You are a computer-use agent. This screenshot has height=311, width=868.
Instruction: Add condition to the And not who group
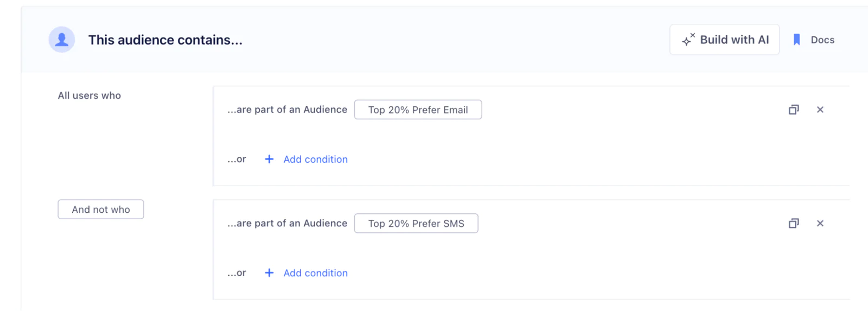pos(315,273)
